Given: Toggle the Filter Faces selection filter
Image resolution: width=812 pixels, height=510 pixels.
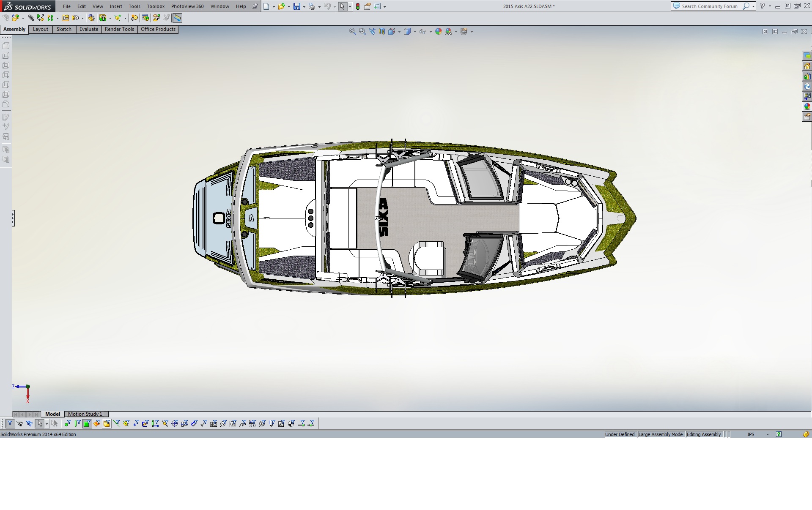Looking at the screenshot, I should pos(87,423).
